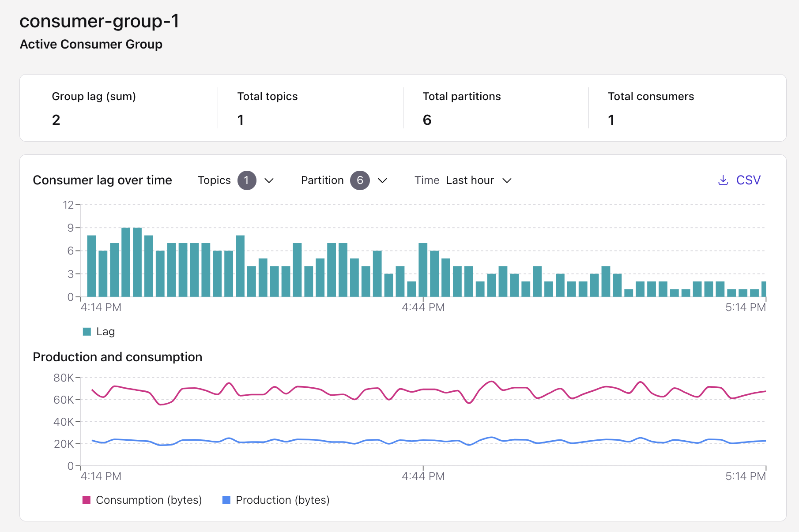The width and height of the screenshot is (799, 532).
Task: Click the Topics count badge
Action: click(247, 180)
